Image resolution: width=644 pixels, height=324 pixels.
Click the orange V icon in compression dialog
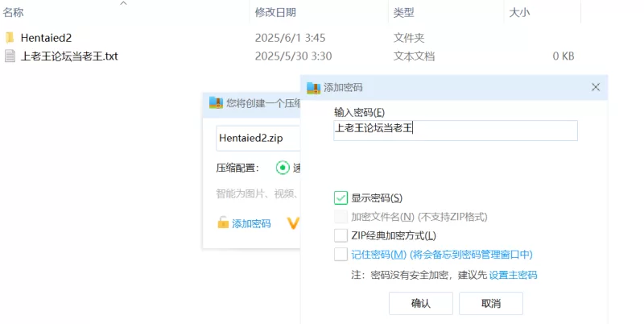click(x=293, y=223)
